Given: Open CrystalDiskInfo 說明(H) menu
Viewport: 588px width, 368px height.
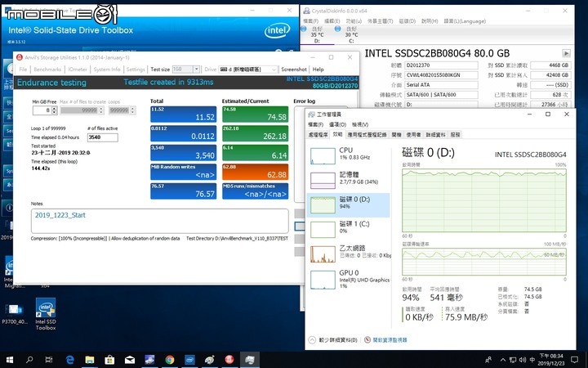Looking at the screenshot, I should click(430, 21).
